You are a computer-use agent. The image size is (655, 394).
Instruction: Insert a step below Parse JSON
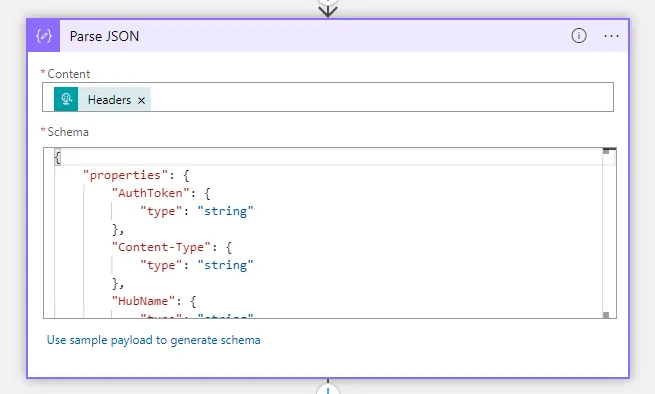pyautogui.click(x=328, y=390)
